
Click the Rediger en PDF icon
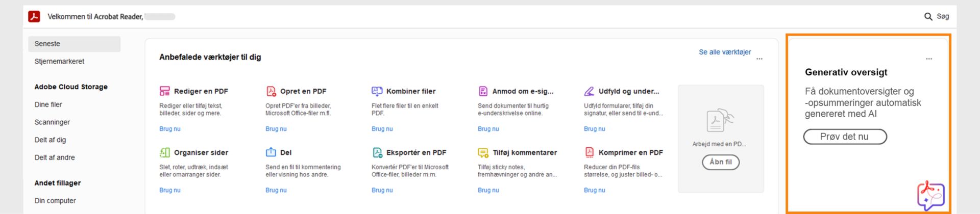click(x=164, y=91)
